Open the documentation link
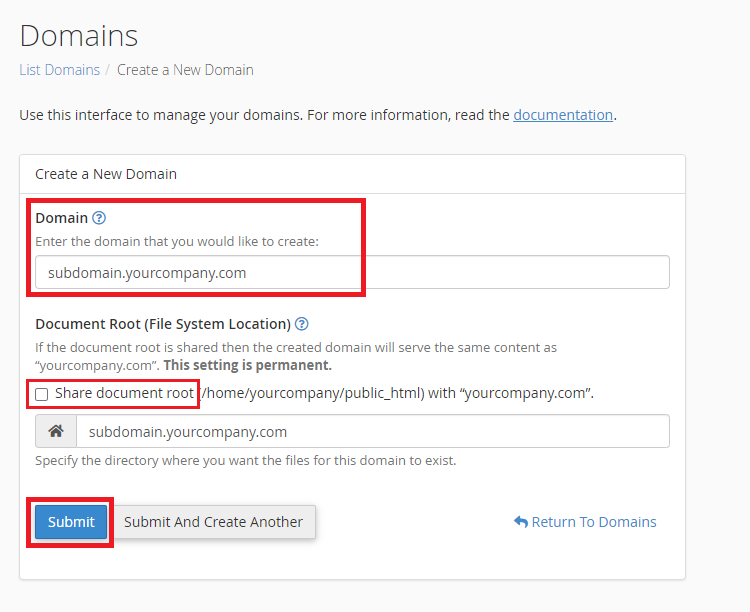Image resolution: width=750 pixels, height=612 pixels. click(563, 115)
